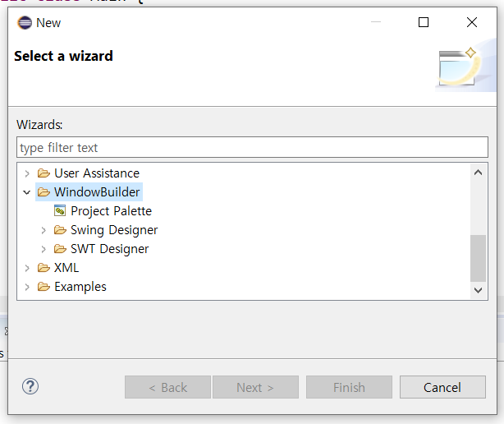This screenshot has width=504, height=424.
Task: Click the XML folder icon
Action: tap(44, 268)
